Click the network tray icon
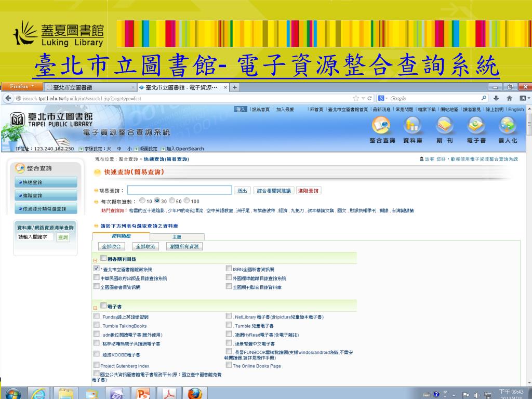The image size is (532, 399). [x=488, y=395]
